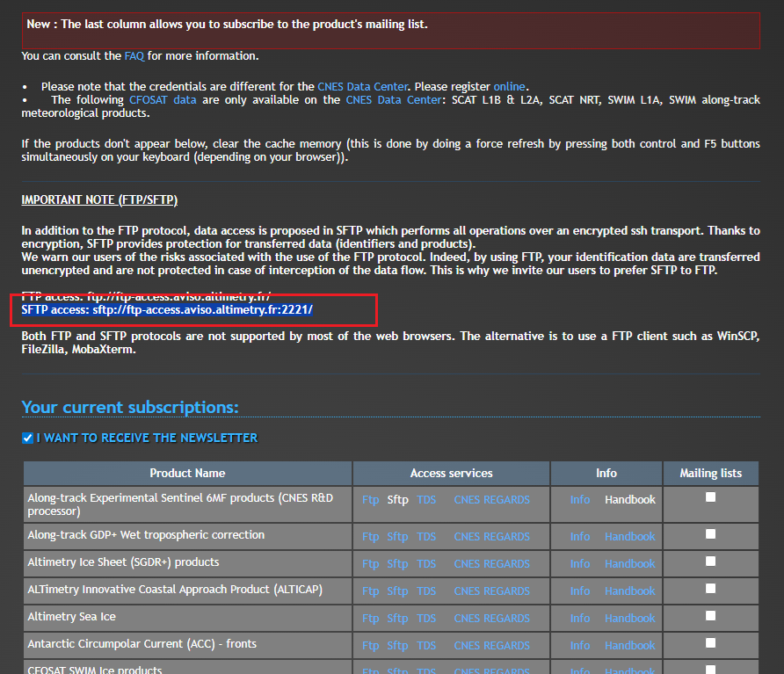Open TDS service for ALTICAP product
Screen dimensions: 784x674
click(x=426, y=591)
